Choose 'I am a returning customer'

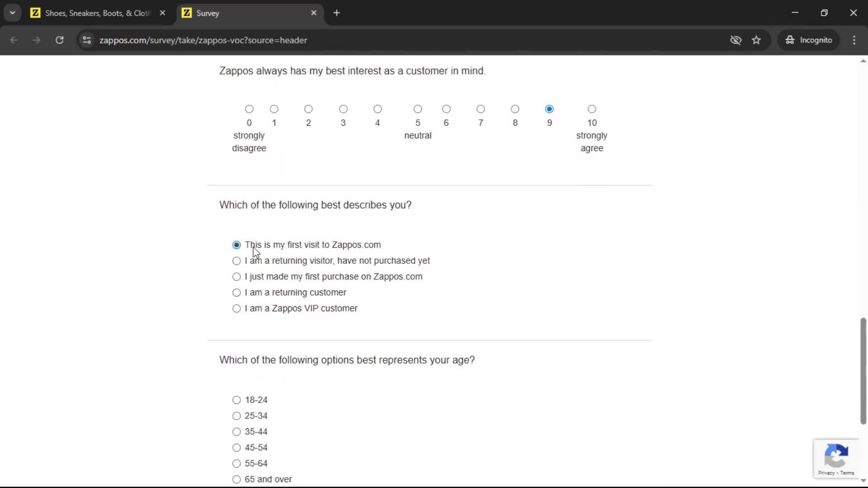pos(236,293)
